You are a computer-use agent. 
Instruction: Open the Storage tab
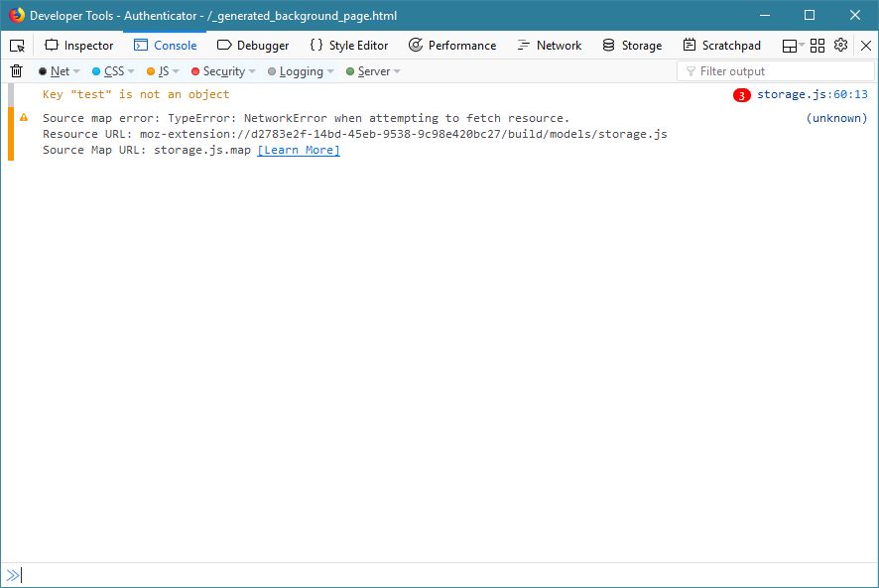tap(632, 46)
